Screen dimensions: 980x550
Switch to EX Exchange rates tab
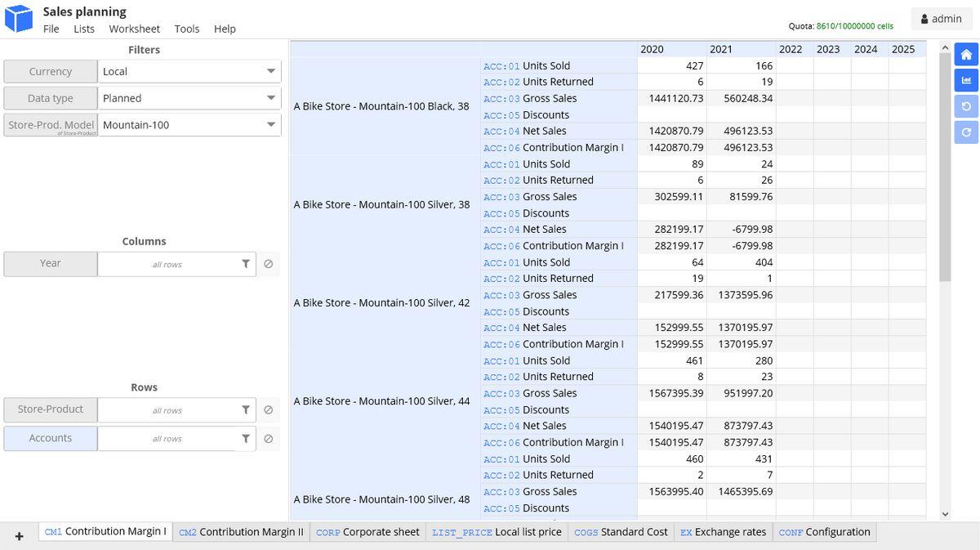coord(723,532)
